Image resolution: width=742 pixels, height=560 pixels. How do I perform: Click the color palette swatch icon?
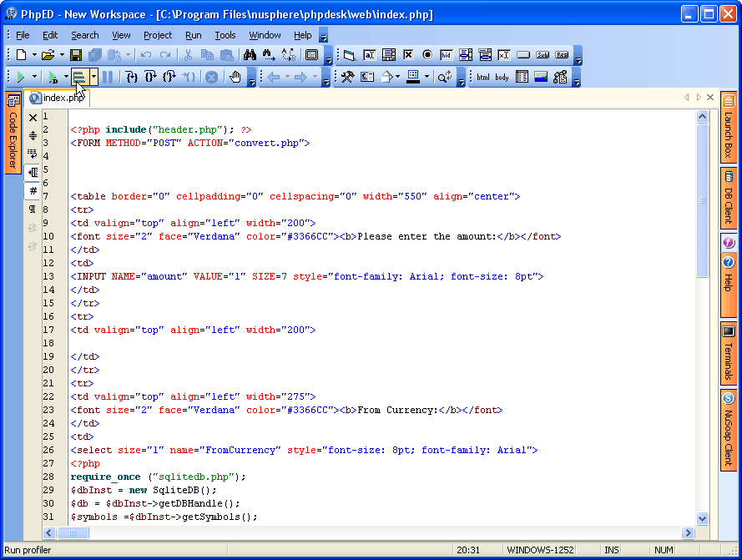pyautogui.click(x=413, y=77)
